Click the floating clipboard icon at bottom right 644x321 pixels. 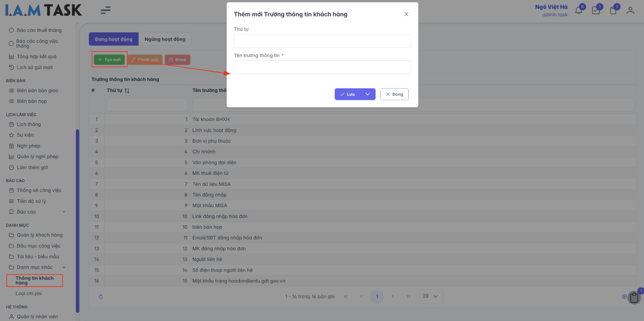[634, 298]
